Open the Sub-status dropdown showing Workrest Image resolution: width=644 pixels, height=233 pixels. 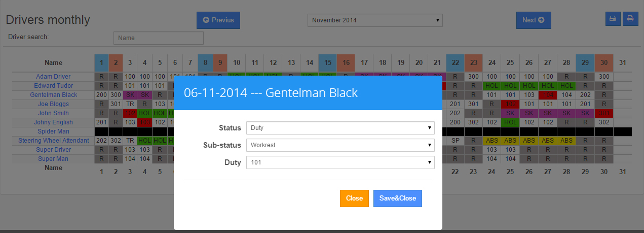[x=340, y=145]
